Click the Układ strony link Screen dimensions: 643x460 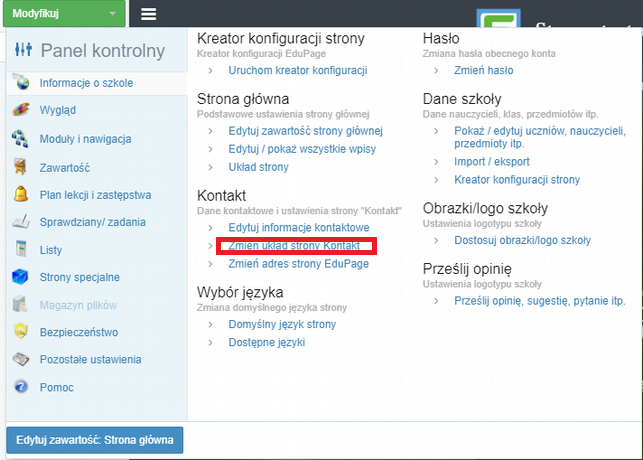point(258,167)
